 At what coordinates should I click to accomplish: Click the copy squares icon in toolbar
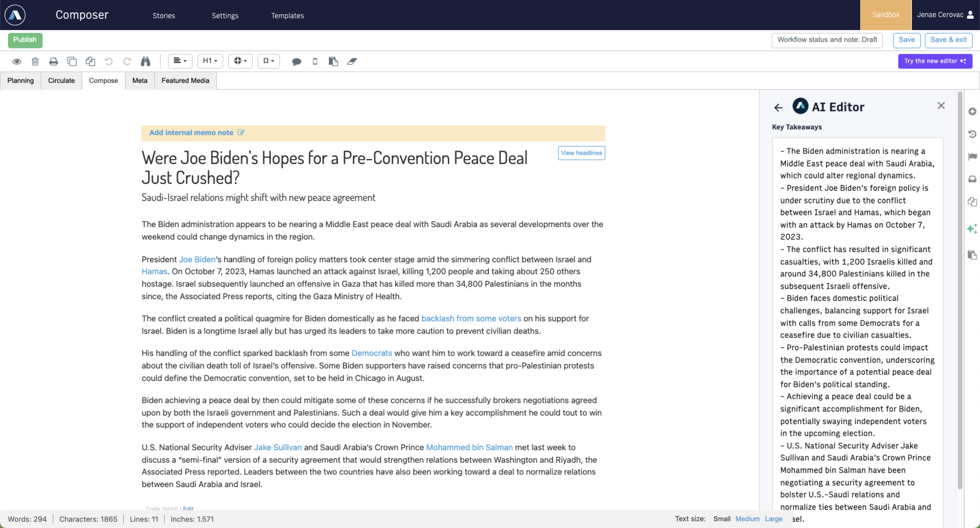point(72,61)
